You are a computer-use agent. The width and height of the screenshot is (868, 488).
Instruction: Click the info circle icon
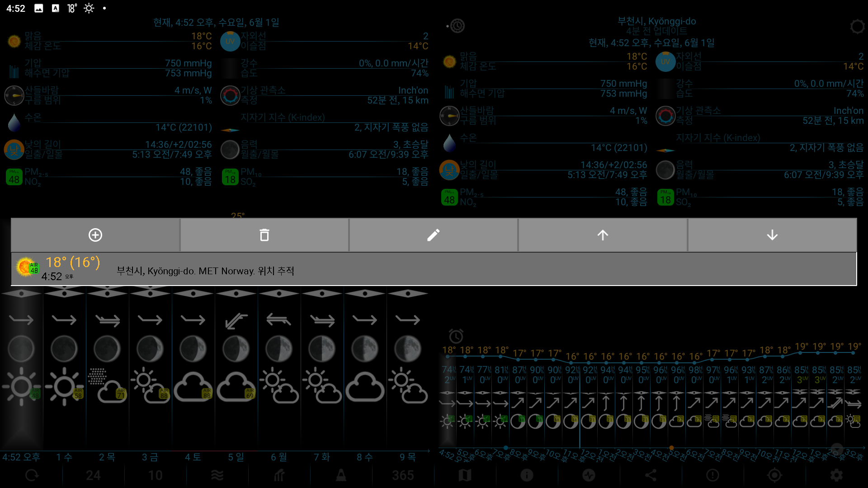[x=527, y=475]
